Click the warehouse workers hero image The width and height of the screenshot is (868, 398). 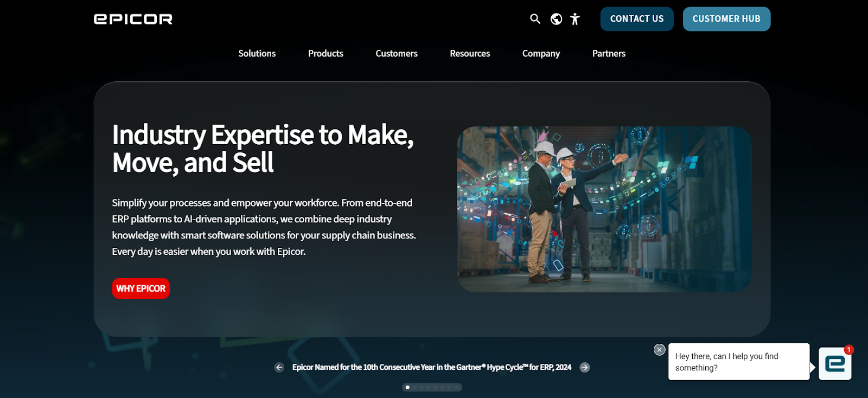[x=604, y=209]
